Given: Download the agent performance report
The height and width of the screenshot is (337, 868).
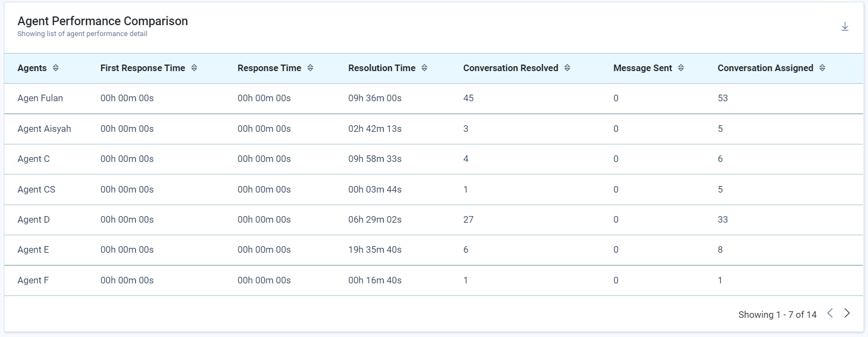Looking at the screenshot, I should [844, 26].
